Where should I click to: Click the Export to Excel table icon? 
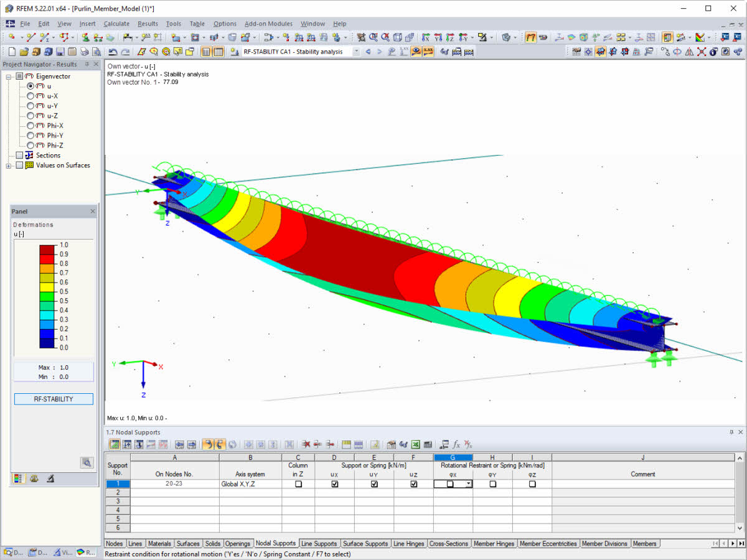coord(415,444)
